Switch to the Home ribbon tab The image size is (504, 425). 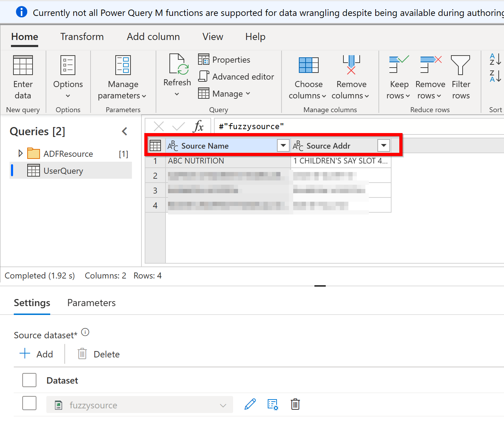pyautogui.click(x=25, y=37)
